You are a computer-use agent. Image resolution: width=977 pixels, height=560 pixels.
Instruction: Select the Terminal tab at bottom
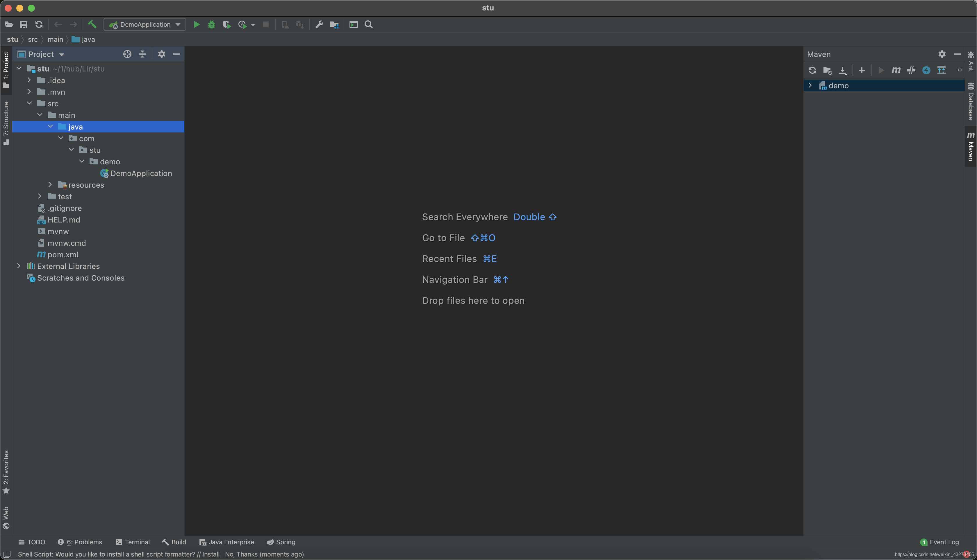click(x=132, y=542)
